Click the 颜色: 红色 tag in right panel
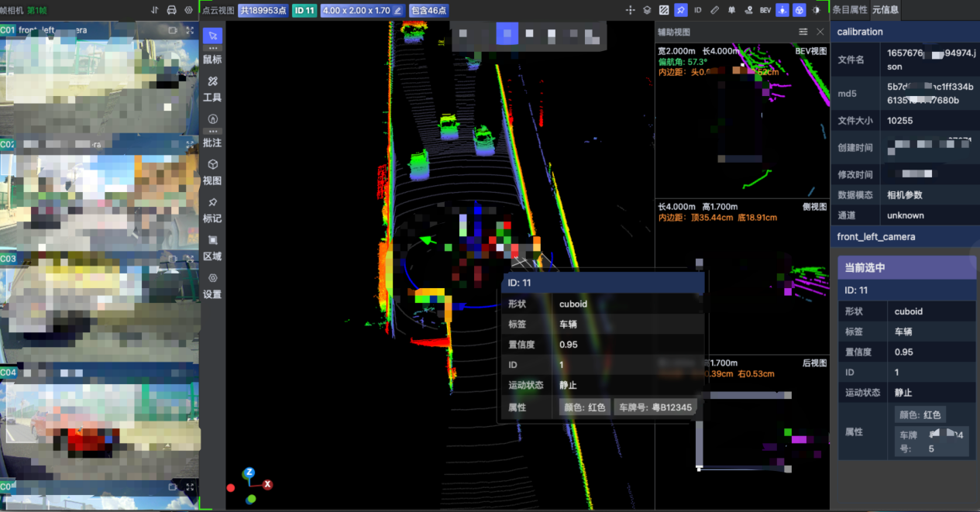This screenshot has height=512, width=980. [920, 414]
